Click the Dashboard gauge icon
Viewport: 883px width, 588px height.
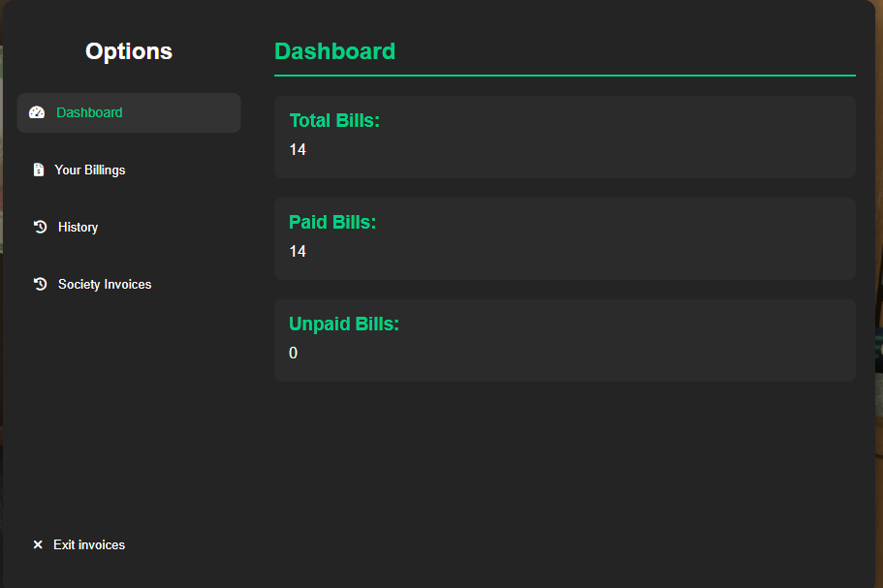(x=37, y=112)
